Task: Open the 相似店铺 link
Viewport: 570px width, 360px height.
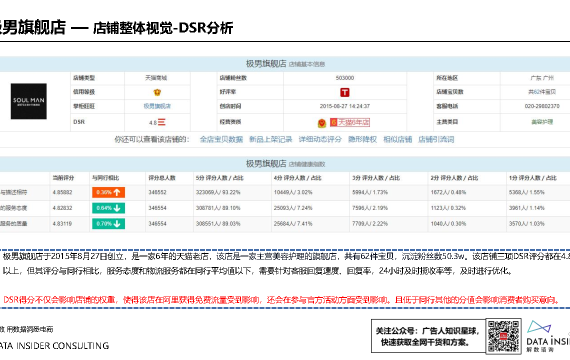Action: click(397, 139)
